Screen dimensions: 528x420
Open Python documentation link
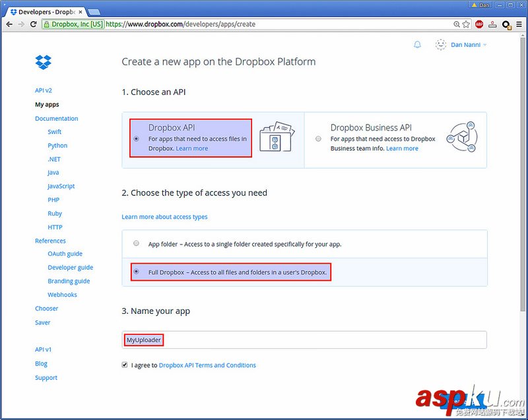point(57,146)
